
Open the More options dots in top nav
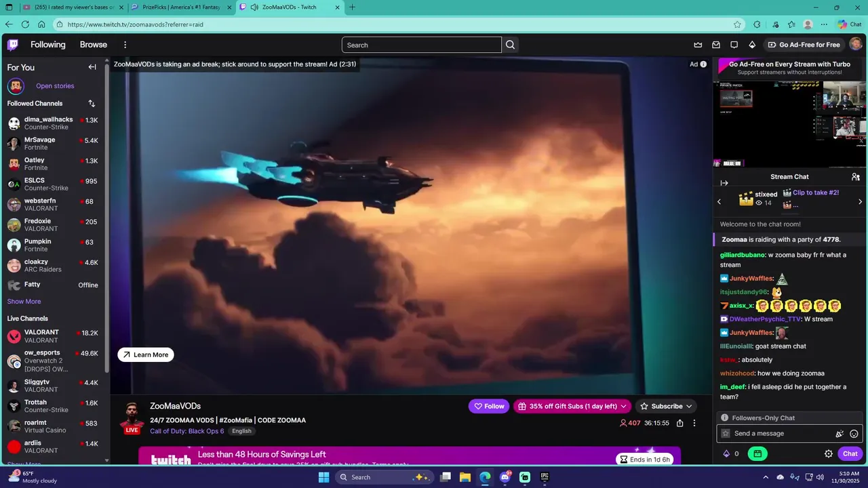pos(125,45)
